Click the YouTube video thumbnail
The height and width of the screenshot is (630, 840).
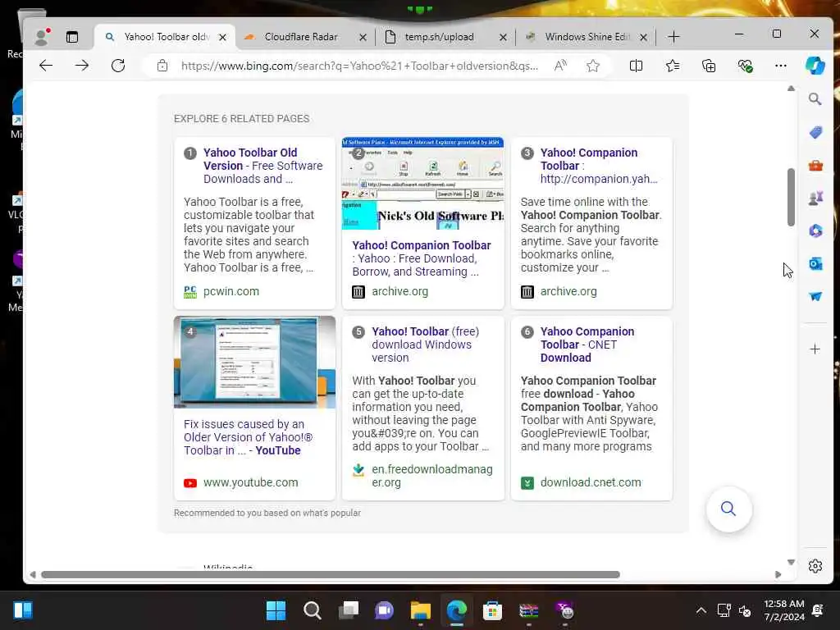click(x=254, y=362)
